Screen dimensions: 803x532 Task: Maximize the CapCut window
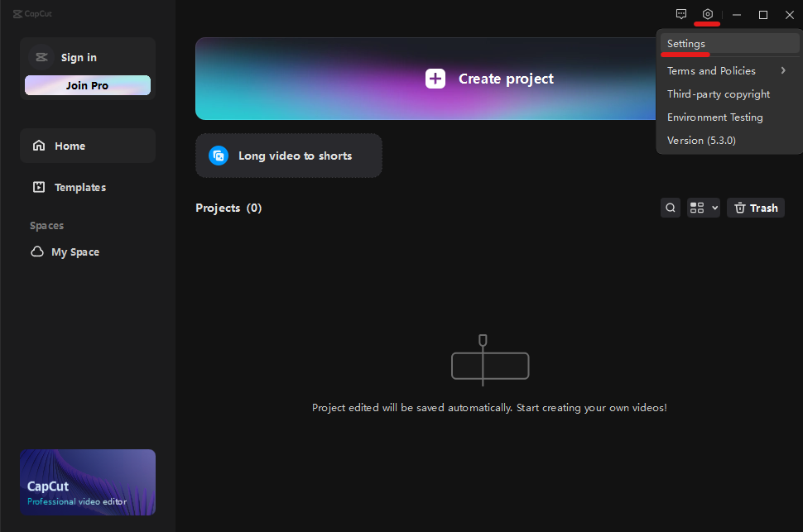click(x=763, y=15)
